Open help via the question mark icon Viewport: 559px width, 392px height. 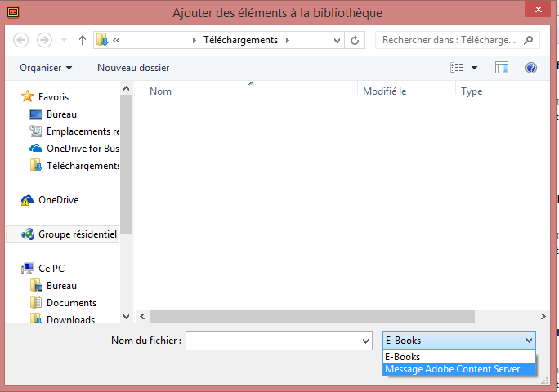tap(531, 67)
